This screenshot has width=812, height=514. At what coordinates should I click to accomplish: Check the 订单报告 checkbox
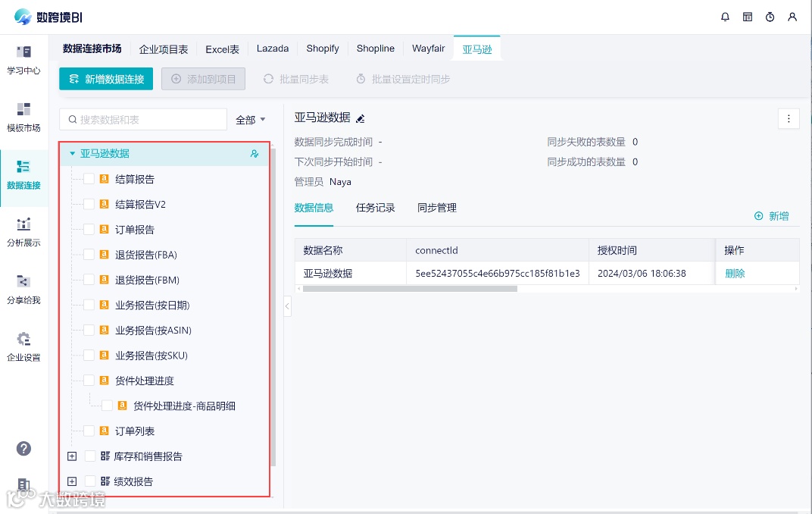click(89, 229)
